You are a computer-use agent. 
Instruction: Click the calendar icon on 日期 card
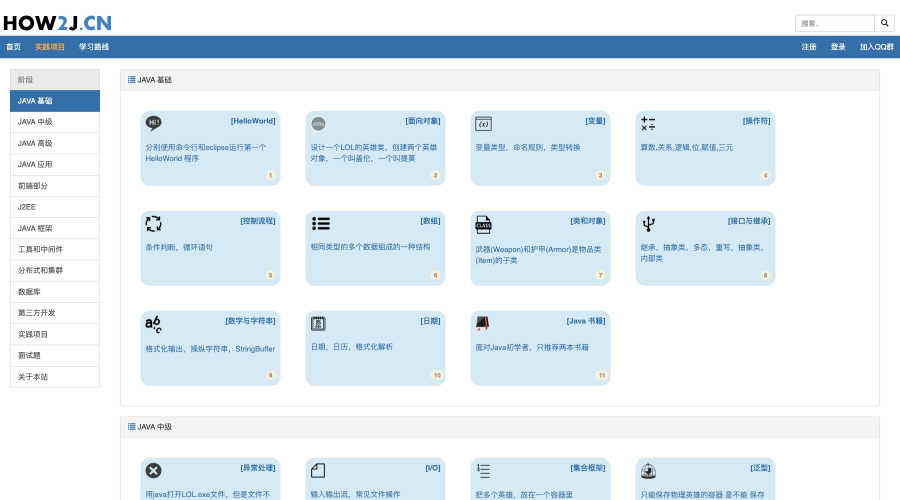pos(319,324)
